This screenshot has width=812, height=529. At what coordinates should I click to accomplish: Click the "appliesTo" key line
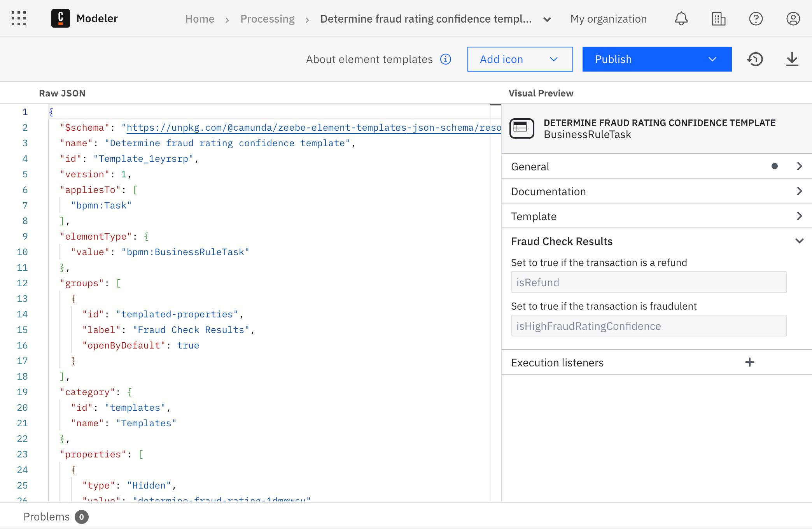click(99, 190)
